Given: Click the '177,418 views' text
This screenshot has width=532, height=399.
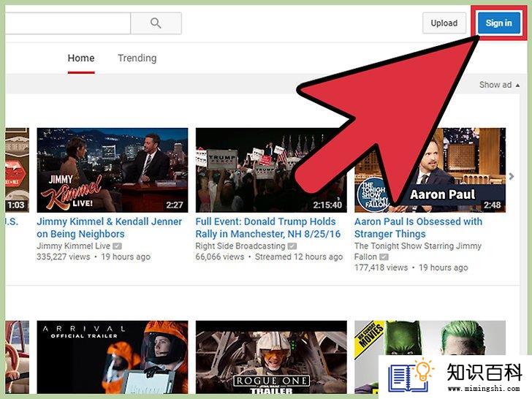Looking at the screenshot, I should [x=381, y=267].
